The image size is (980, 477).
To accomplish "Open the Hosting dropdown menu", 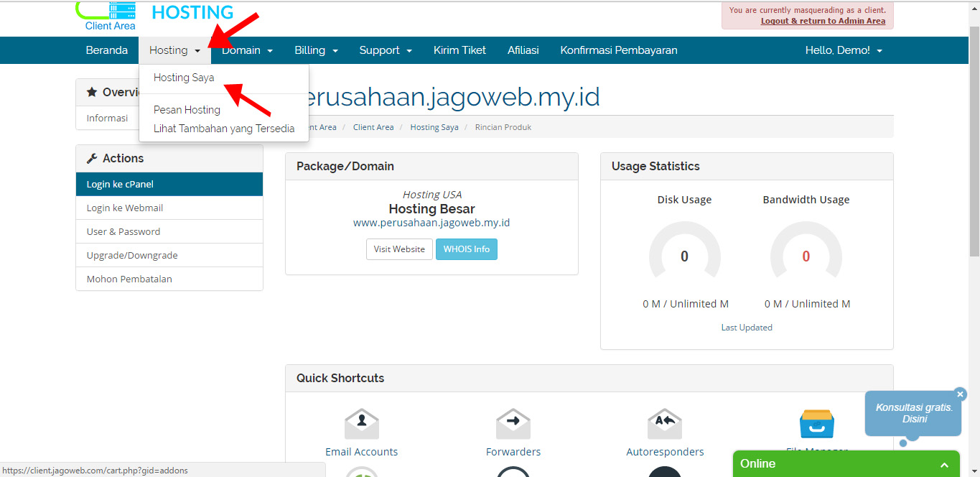I will (174, 50).
